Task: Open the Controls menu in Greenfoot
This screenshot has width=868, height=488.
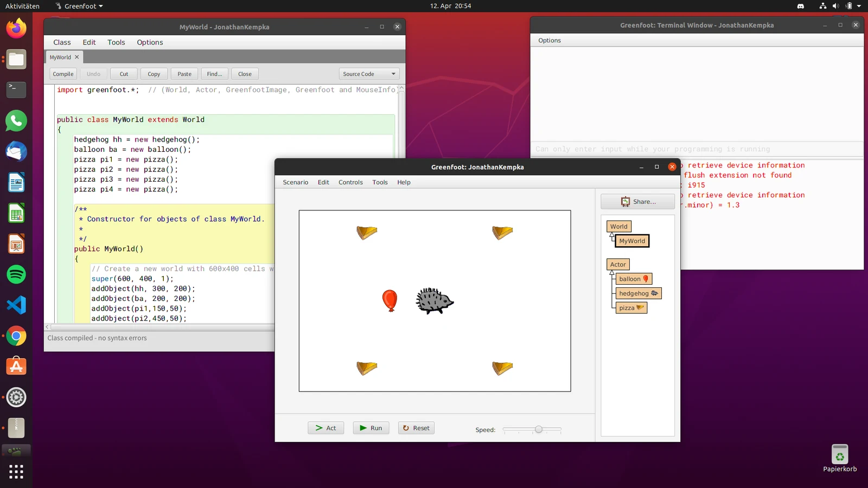Action: coord(350,182)
